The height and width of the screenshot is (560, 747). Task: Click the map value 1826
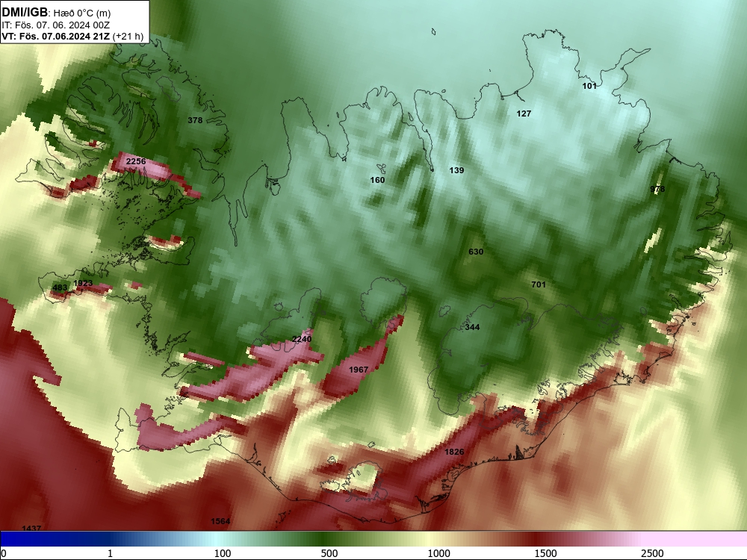[x=454, y=452]
